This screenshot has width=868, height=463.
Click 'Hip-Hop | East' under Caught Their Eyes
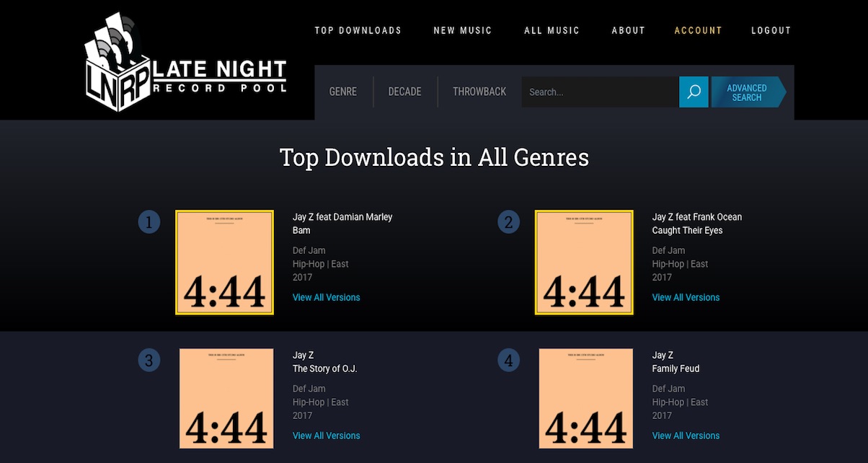(x=681, y=264)
